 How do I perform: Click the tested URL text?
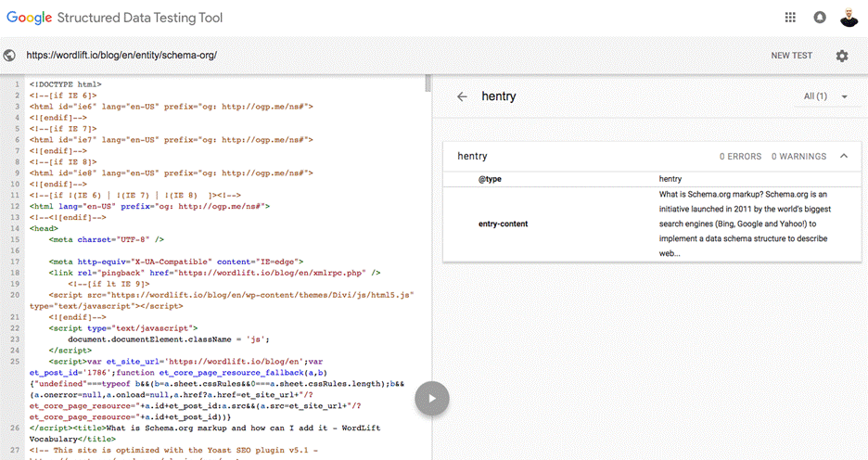121,56
